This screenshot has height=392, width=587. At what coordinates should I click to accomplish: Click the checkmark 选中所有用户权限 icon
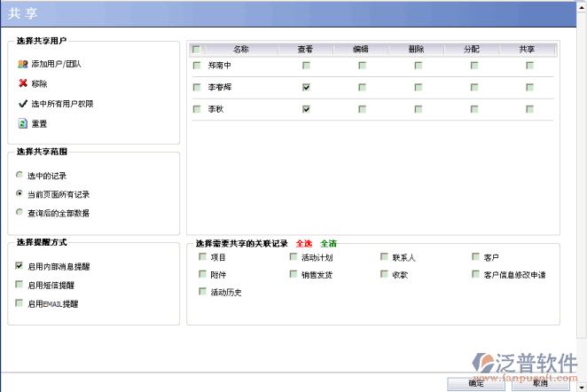pos(22,103)
